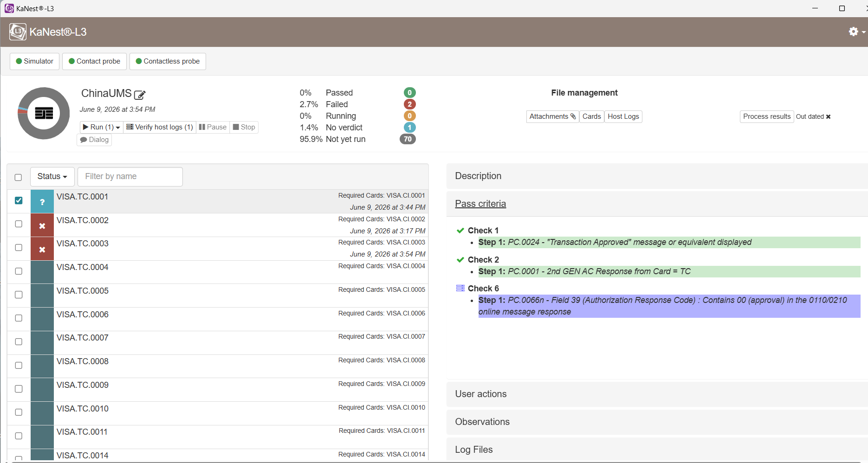Expand the Description section
Screen dimensions: 868x463
657,176
